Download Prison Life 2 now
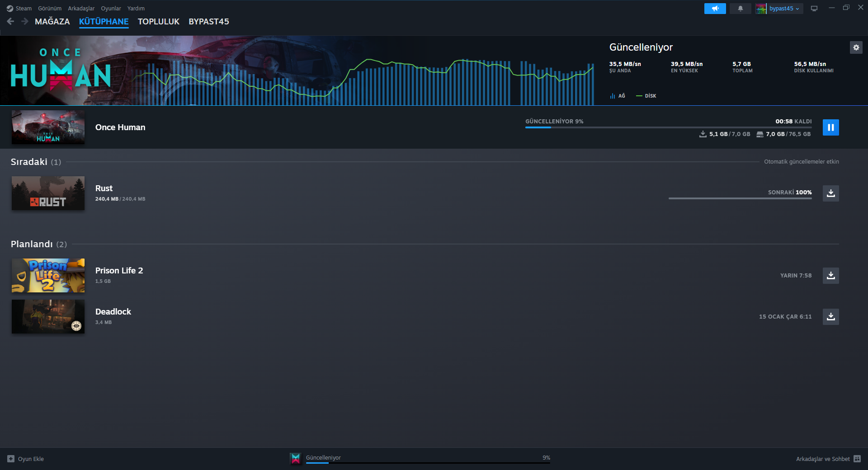868x470 pixels. [830, 276]
